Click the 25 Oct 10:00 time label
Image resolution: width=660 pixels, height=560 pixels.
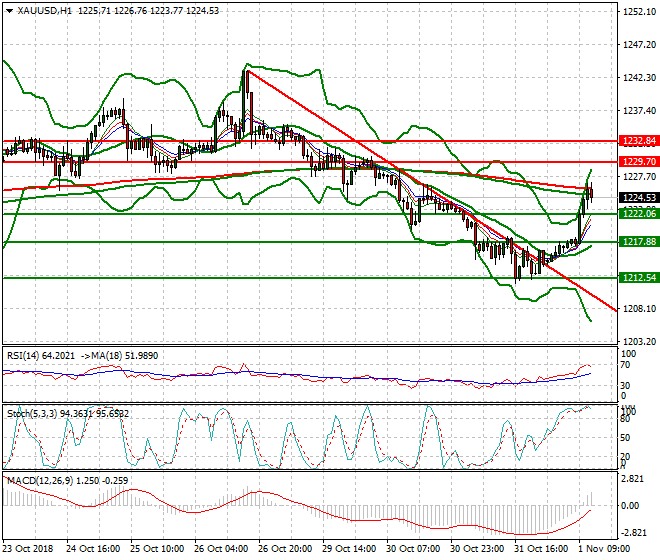pyautogui.click(x=157, y=549)
